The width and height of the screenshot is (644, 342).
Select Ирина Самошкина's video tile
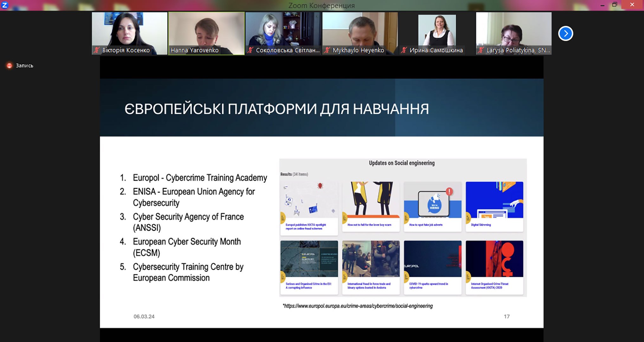[x=437, y=33]
